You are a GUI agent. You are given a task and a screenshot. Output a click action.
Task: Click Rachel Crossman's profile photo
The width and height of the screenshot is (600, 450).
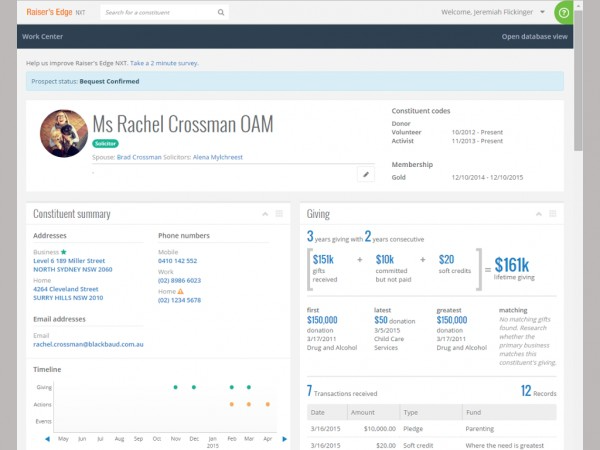(64, 133)
